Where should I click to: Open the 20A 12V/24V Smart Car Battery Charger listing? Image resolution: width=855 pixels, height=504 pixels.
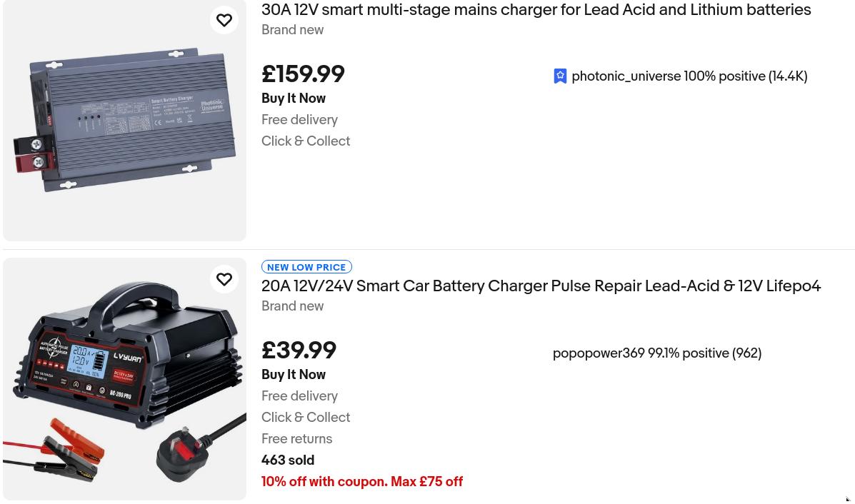point(541,286)
